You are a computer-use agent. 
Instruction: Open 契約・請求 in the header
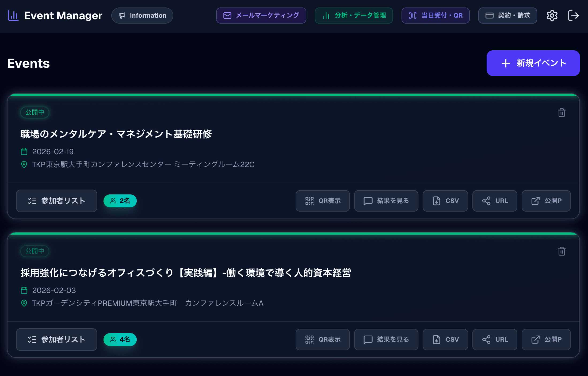point(507,16)
